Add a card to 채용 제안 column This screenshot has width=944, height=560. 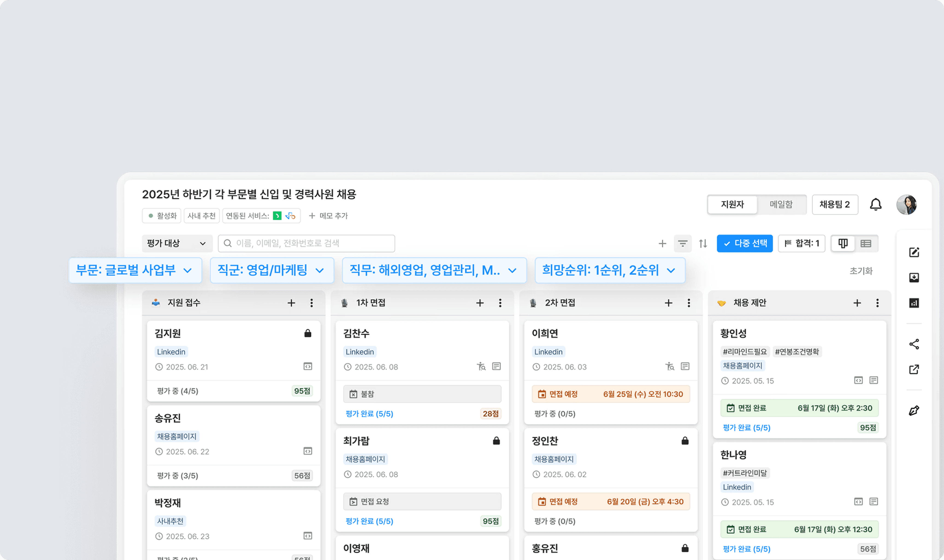[x=857, y=303]
